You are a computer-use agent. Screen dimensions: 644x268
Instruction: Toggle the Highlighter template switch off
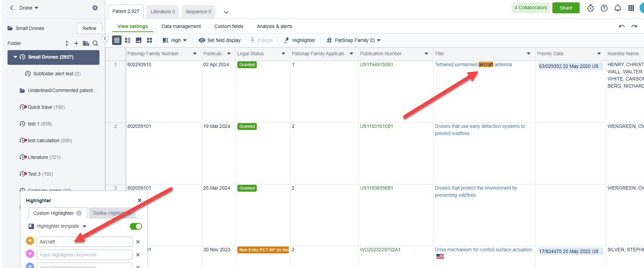point(136,226)
